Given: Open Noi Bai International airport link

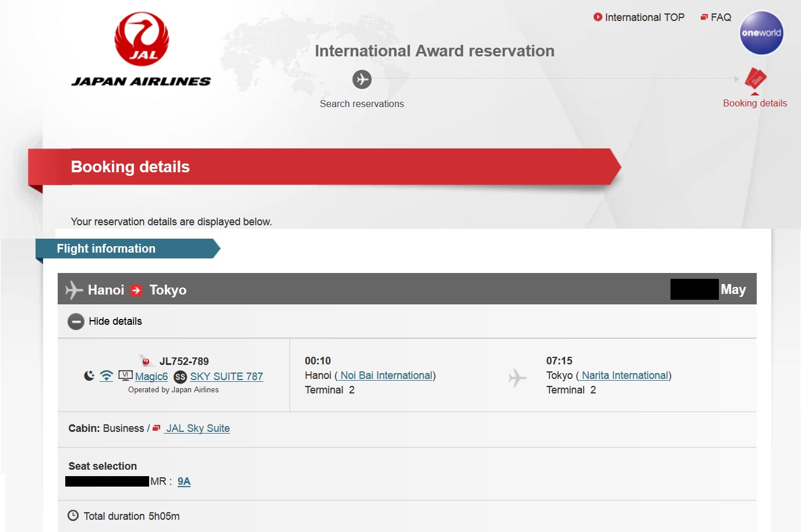Looking at the screenshot, I should 386,375.
